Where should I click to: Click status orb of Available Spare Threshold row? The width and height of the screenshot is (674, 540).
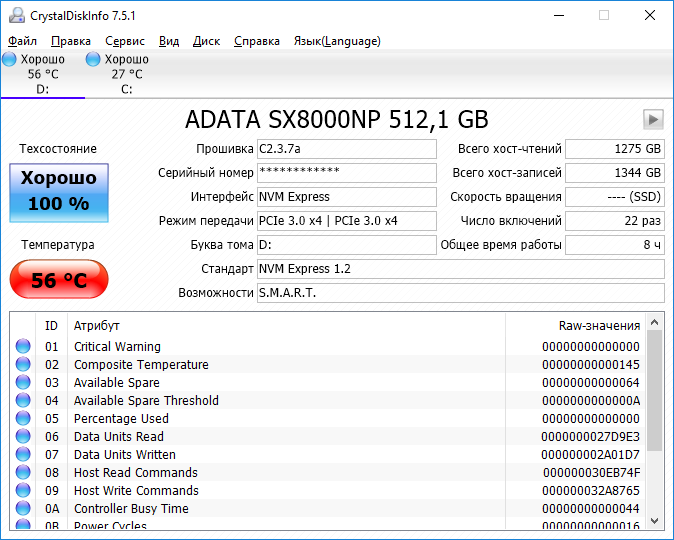click(23, 401)
